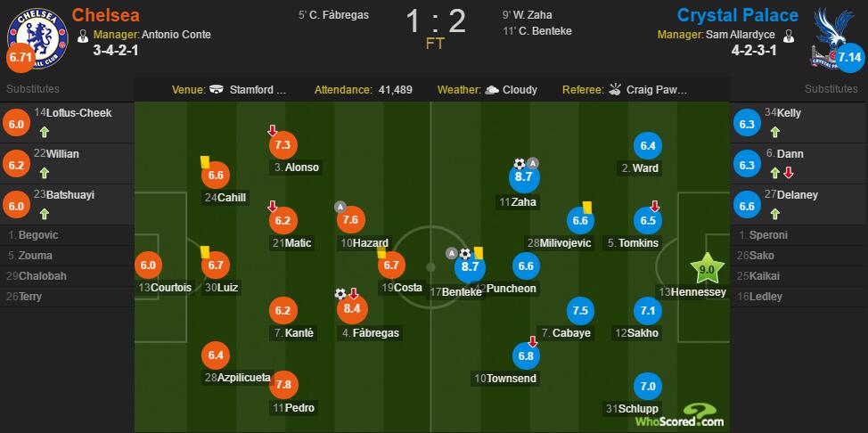
Task: Click the substitution arrow above Alonso
Action: [273, 131]
